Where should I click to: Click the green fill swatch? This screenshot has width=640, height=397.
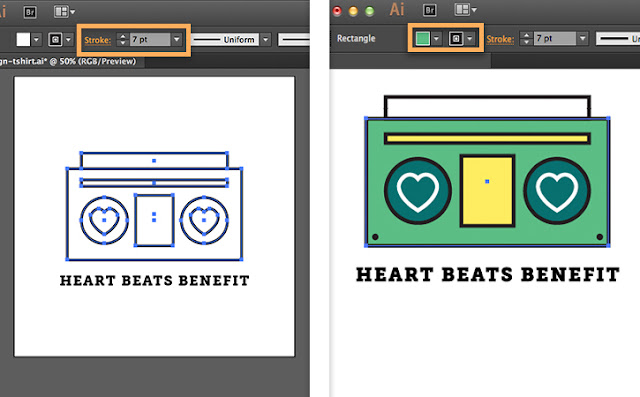[x=422, y=39]
